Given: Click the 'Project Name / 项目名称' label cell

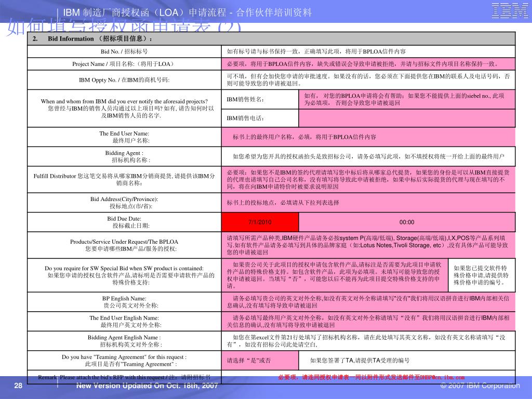Looking at the screenshot, I should [124, 64].
